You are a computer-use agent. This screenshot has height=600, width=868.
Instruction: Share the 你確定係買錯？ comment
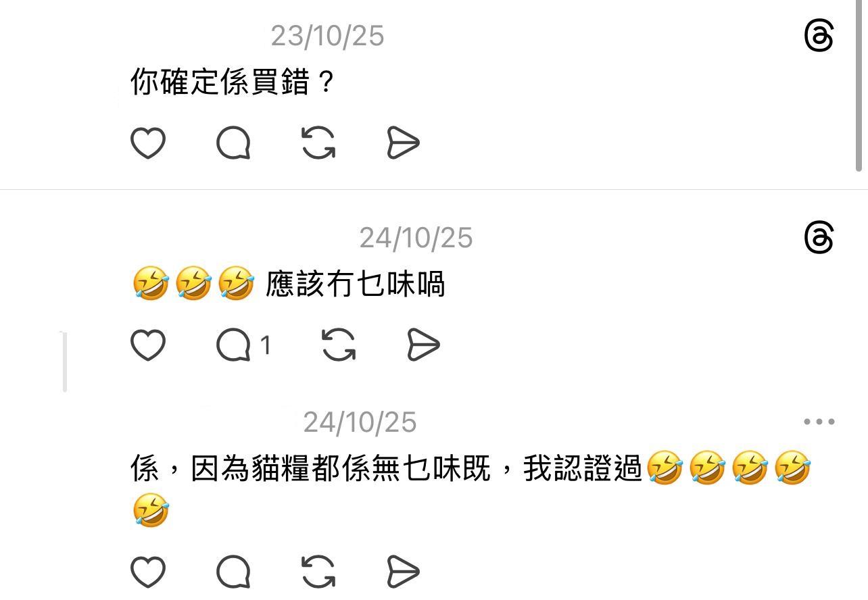[404, 143]
